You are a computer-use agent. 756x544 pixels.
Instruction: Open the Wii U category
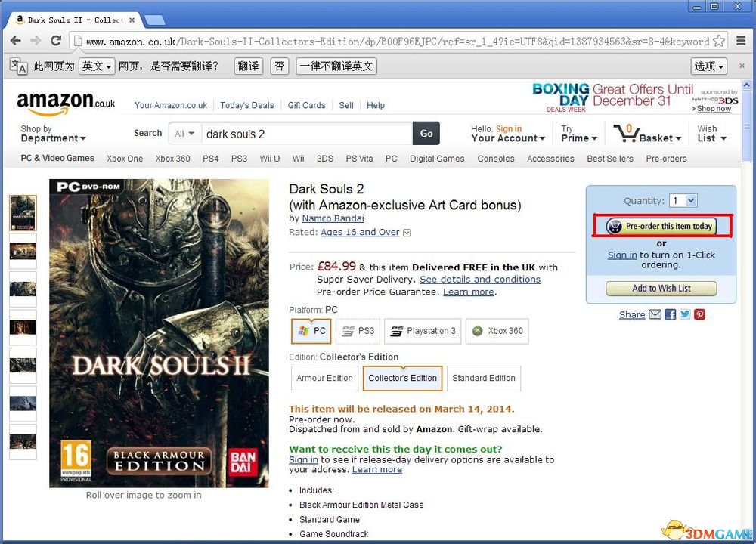270,159
